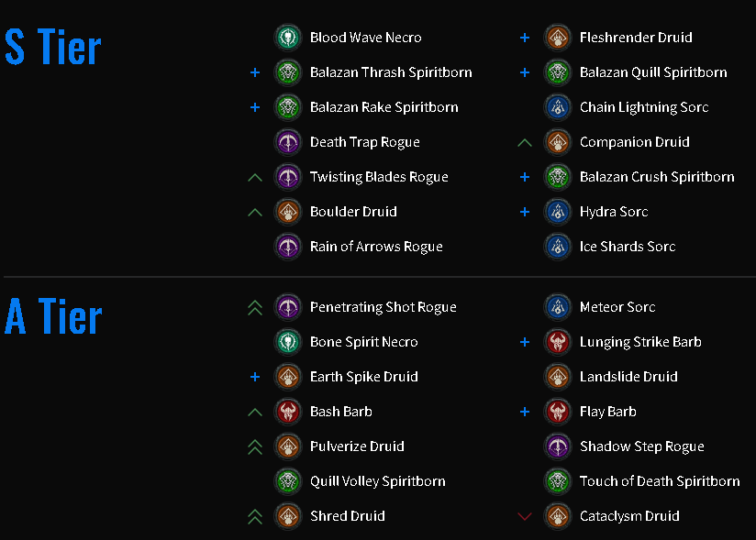Click the red down arrow beside Cataclysm Druid
The width and height of the screenshot is (756, 540).
point(525,516)
